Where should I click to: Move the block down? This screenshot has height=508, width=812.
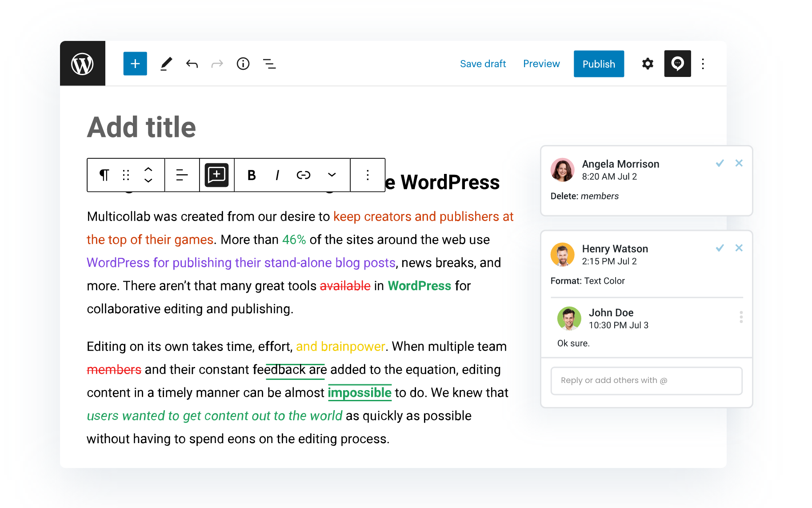[x=148, y=180]
